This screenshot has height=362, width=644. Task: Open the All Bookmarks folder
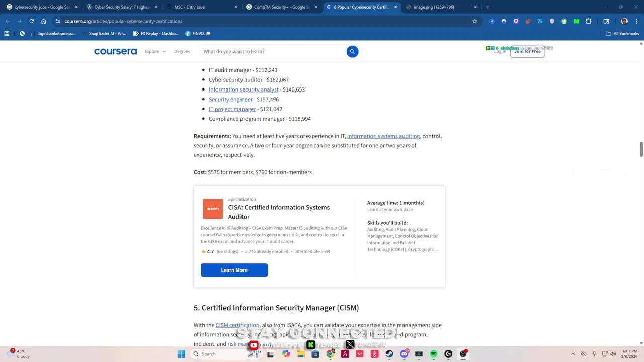pyautogui.click(x=622, y=33)
